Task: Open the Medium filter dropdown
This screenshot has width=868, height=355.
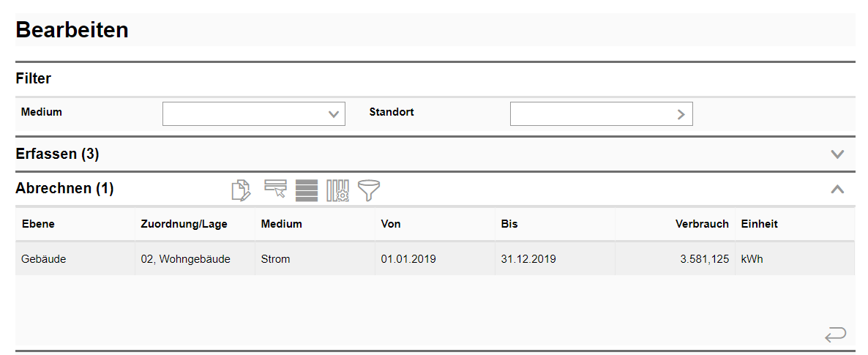Action: (x=253, y=113)
